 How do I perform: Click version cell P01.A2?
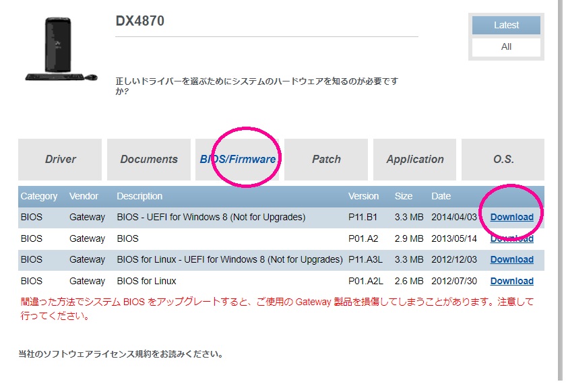click(363, 238)
